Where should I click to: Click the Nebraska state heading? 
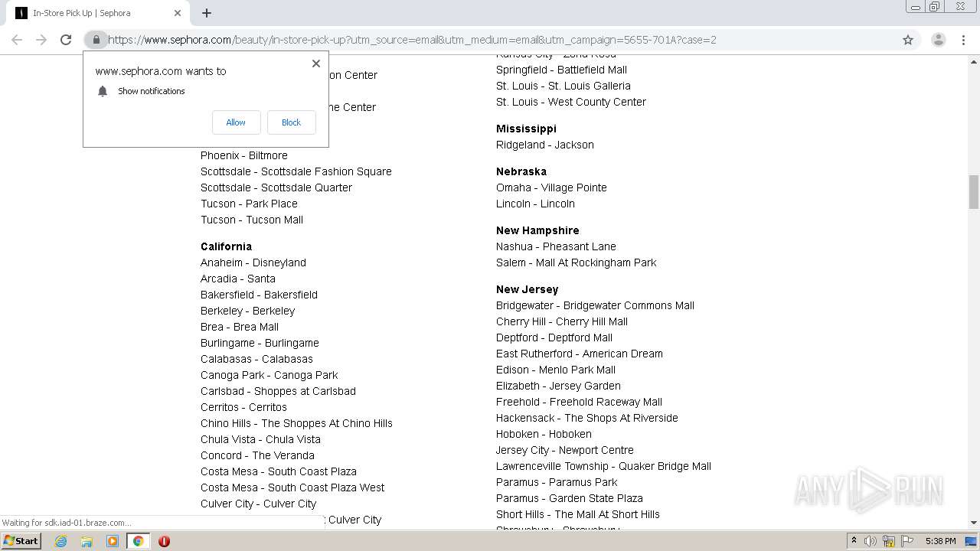[521, 171]
